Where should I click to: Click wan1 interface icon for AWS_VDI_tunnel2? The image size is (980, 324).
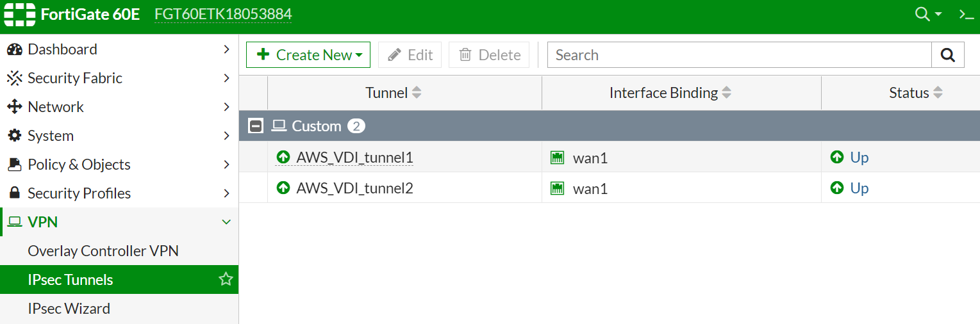(x=557, y=188)
